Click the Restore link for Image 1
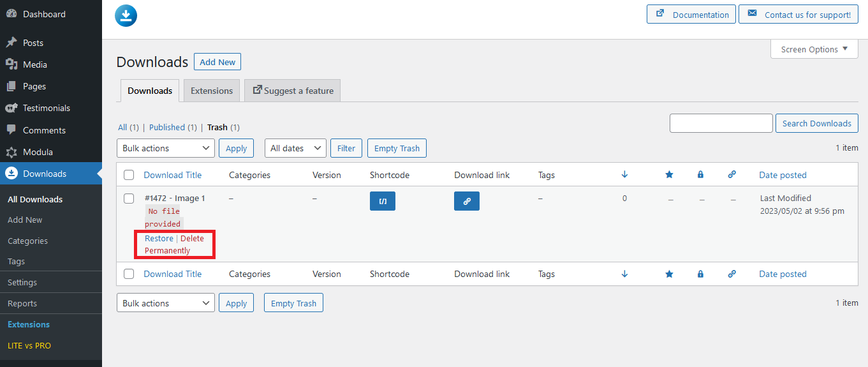Screen dimensions: 868x367 (159, 239)
